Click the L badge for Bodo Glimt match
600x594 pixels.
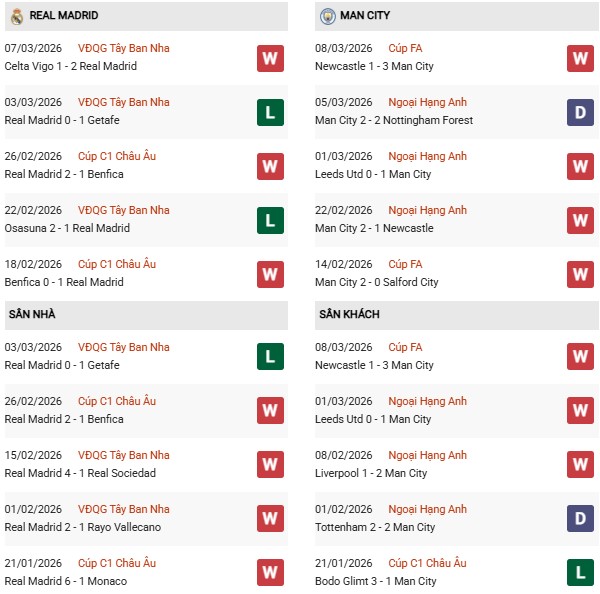[581, 573]
